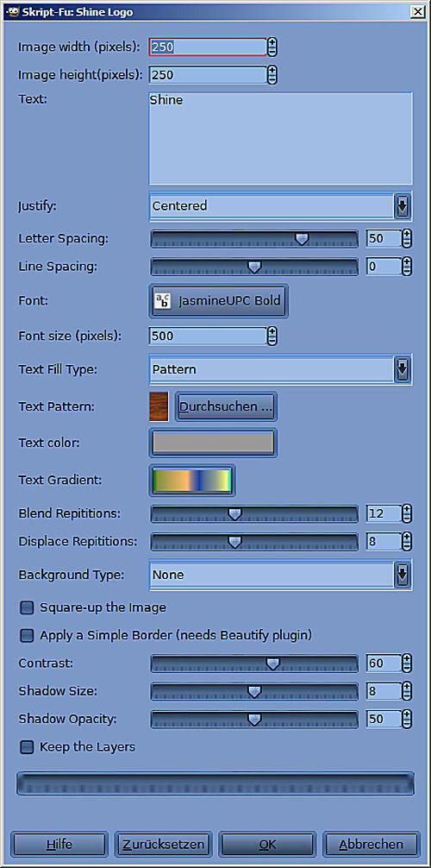
Task: Check the Keep the Layers option
Action: [x=27, y=747]
